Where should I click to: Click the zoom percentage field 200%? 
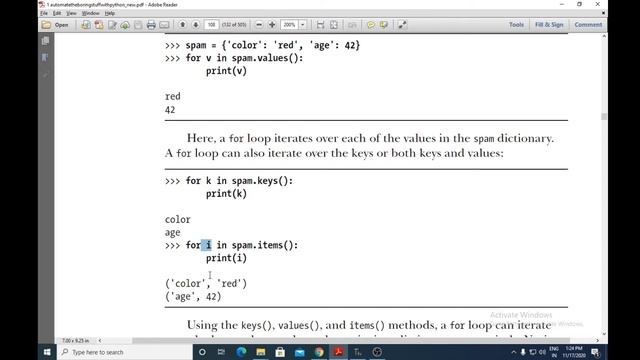point(289,25)
